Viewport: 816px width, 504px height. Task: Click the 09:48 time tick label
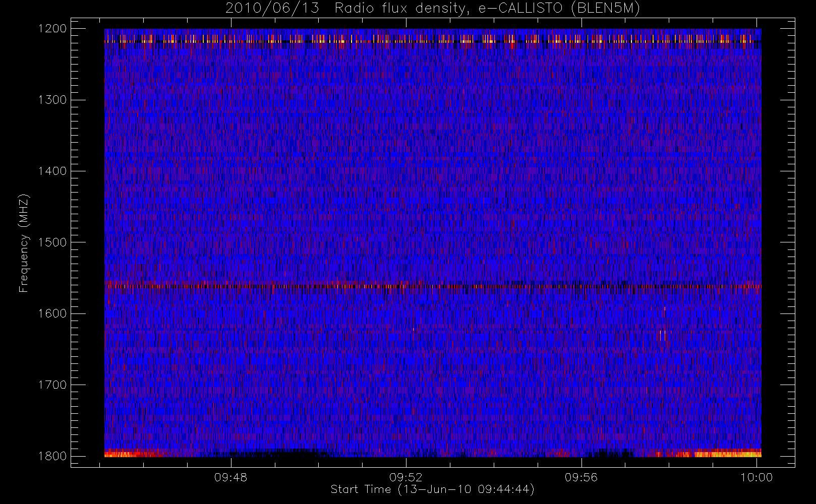231,477
